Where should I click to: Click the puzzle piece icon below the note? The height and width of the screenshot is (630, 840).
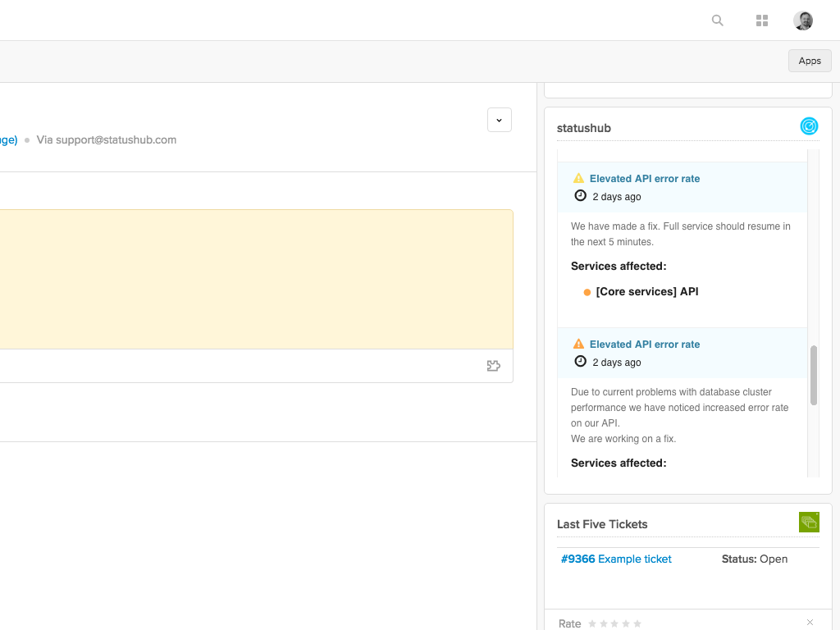[493, 366]
